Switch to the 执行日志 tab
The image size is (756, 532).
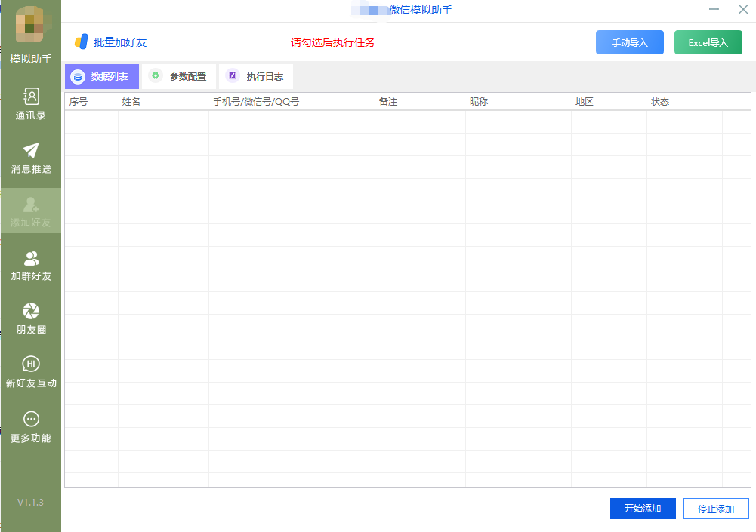point(256,77)
